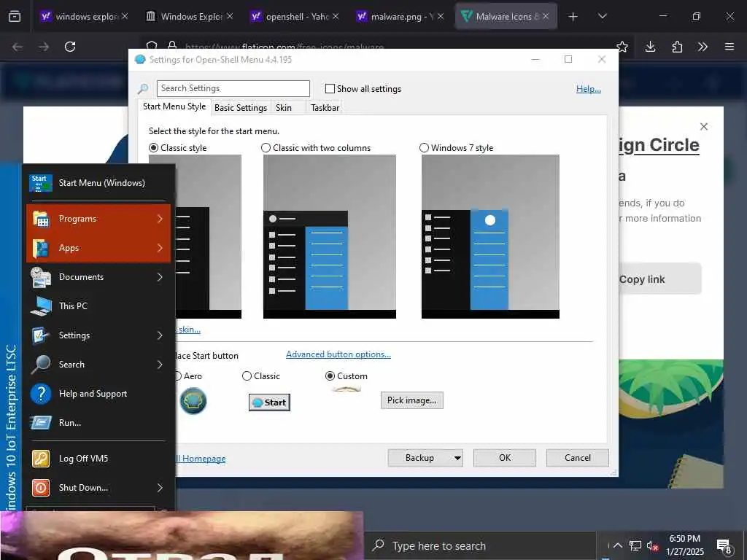Click the Type here to search taskbar box

(x=480, y=545)
